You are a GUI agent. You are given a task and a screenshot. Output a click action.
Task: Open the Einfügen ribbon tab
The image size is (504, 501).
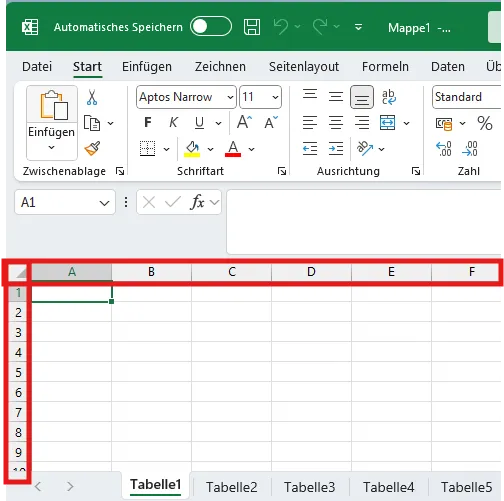(147, 67)
